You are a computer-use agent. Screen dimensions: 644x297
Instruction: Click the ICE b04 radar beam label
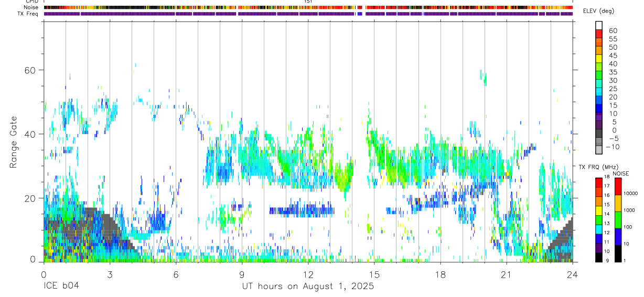click(x=62, y=287)
